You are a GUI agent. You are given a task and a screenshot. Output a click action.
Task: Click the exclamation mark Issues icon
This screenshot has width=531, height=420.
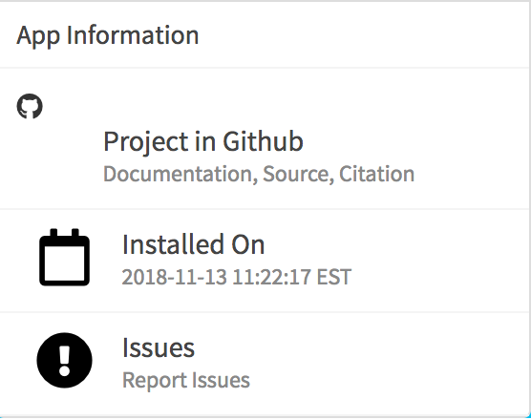coord(64,360)
